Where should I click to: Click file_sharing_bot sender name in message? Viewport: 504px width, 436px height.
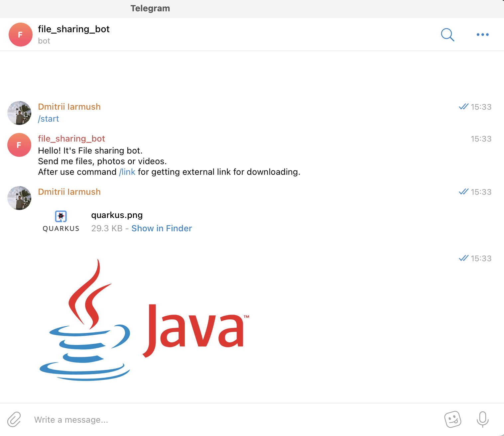click(71, 139)
